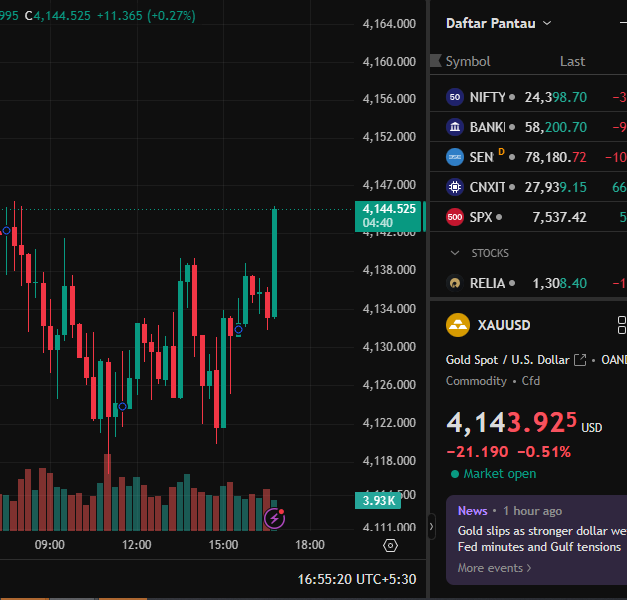
Task: Collapse the right sidebar panel arrow
Action: [x=431, y=527]
